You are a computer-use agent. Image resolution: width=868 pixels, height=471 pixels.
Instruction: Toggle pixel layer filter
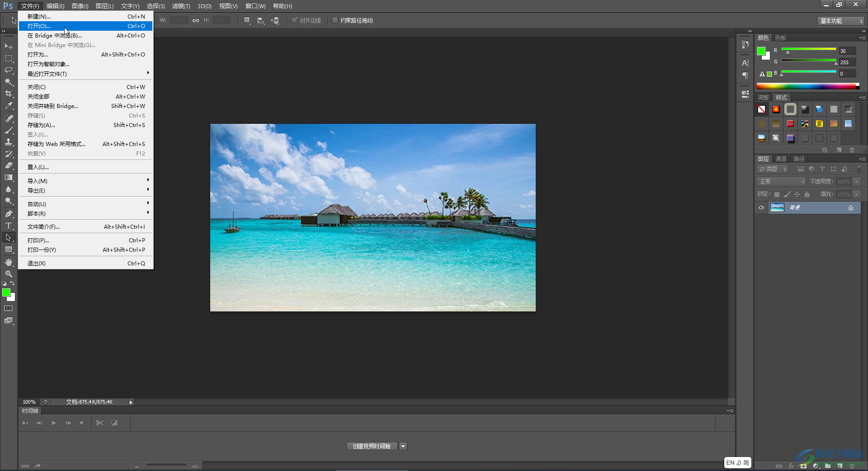[801, 169]
